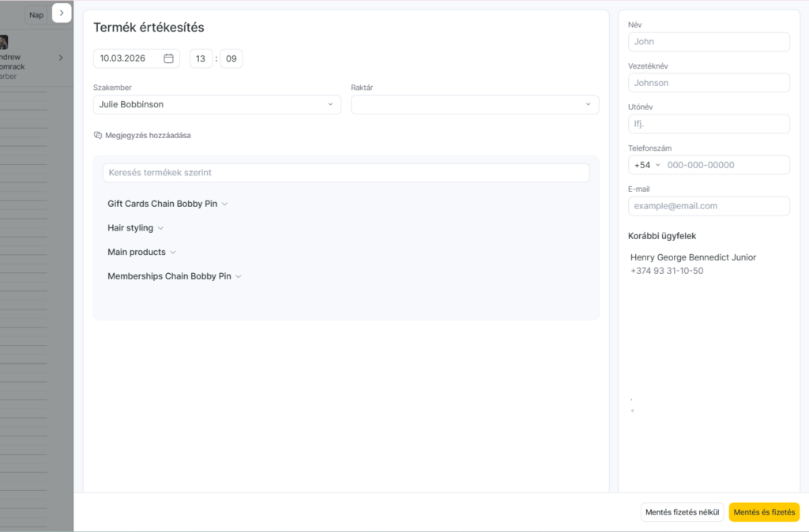This screenshot has height=532, width=809.
Task: Click the forward arrow button beside Nap
Action: point(62,13)
